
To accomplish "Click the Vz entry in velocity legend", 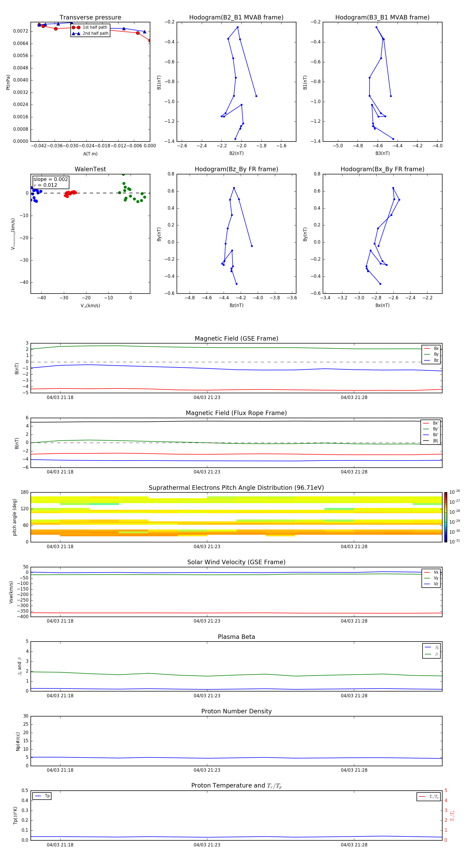I will pyautogui.click(x=431, y=584).
